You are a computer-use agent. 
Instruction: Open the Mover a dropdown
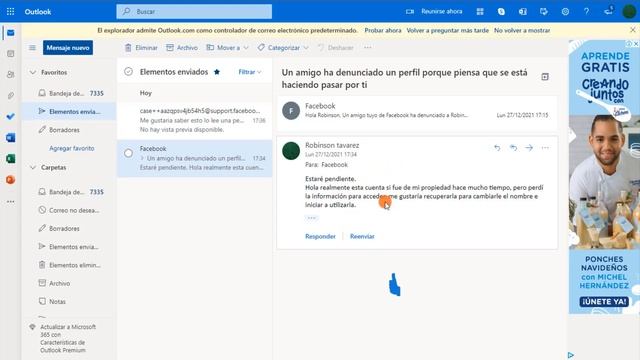coord(227,48)
